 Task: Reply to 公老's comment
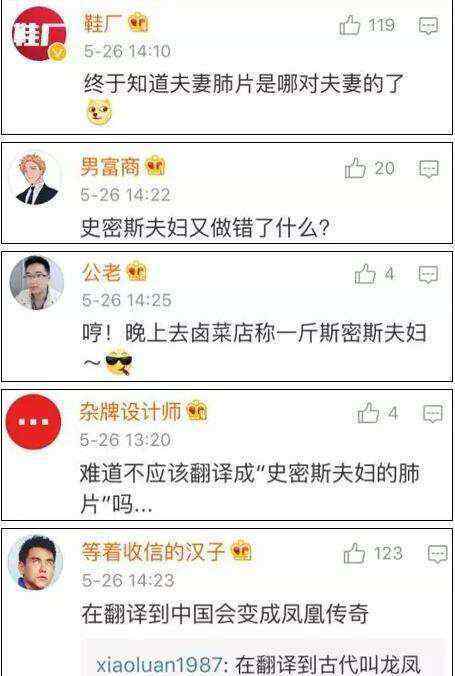pyautogui.click(x=429, y=274)
